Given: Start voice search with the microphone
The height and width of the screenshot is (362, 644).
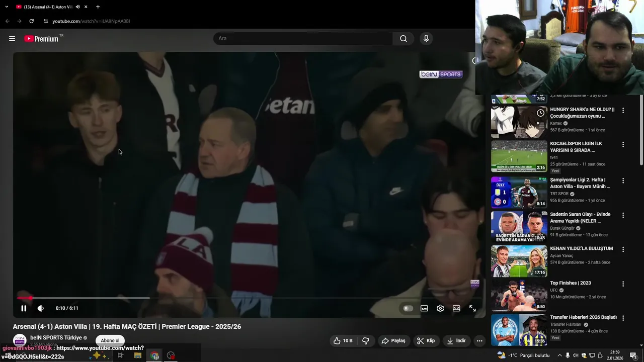Looking at the screenshot, I should [x=426, y=39].
